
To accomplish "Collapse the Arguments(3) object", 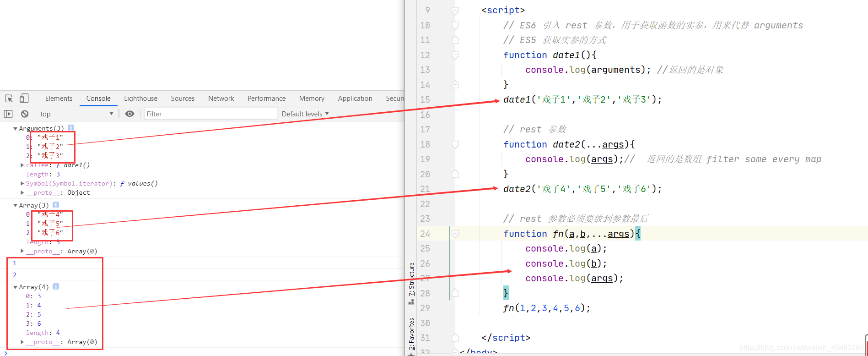I will [16, 129].
